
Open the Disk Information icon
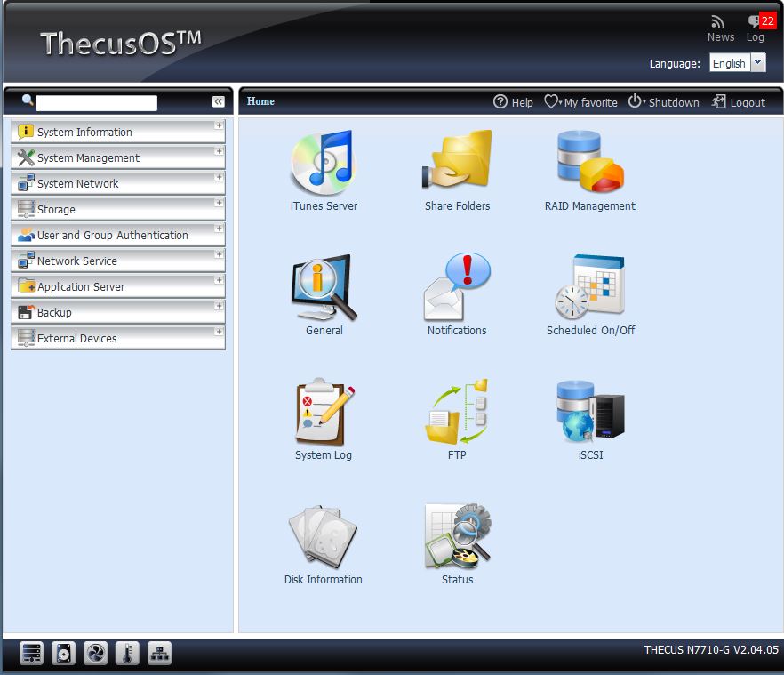(x=323, y=536)
